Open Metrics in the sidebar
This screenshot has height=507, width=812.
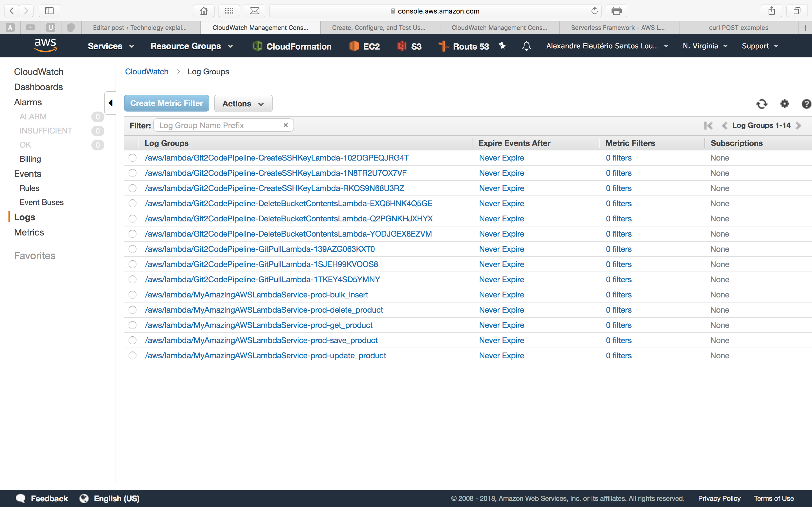pyautogui.click(x=29, y=232)
